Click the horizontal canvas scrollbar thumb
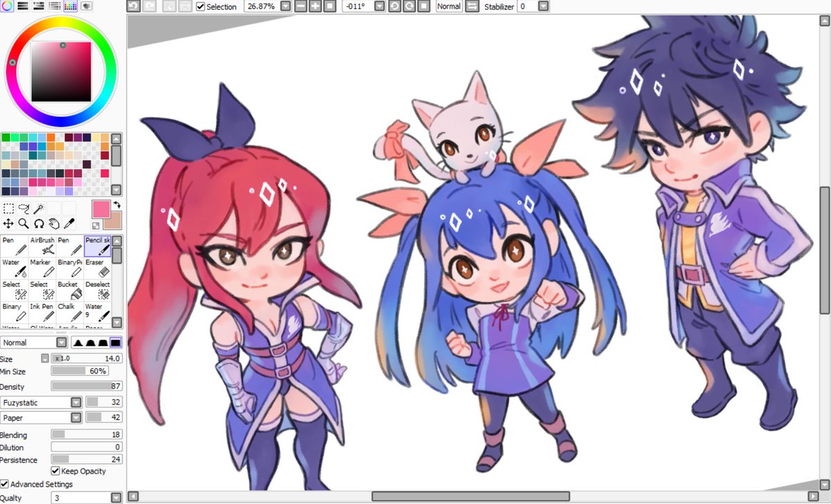The image size is (831, 504). pos(471,496)
